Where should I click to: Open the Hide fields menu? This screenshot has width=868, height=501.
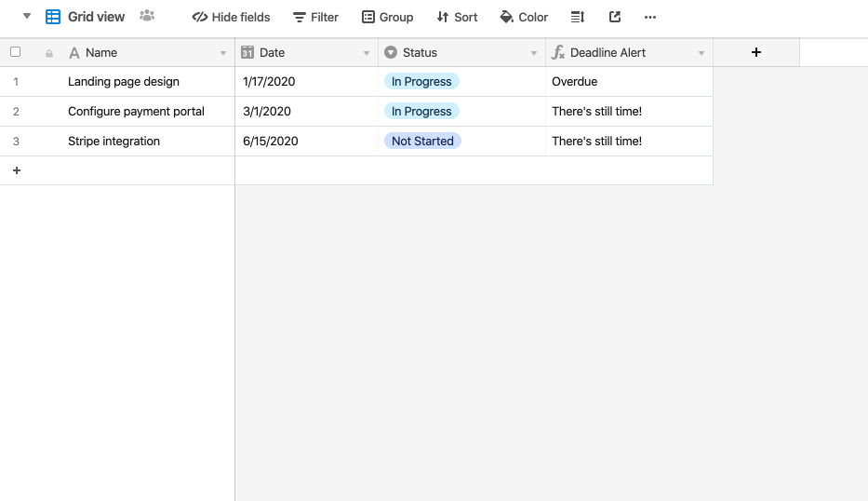tap(231, 17)
